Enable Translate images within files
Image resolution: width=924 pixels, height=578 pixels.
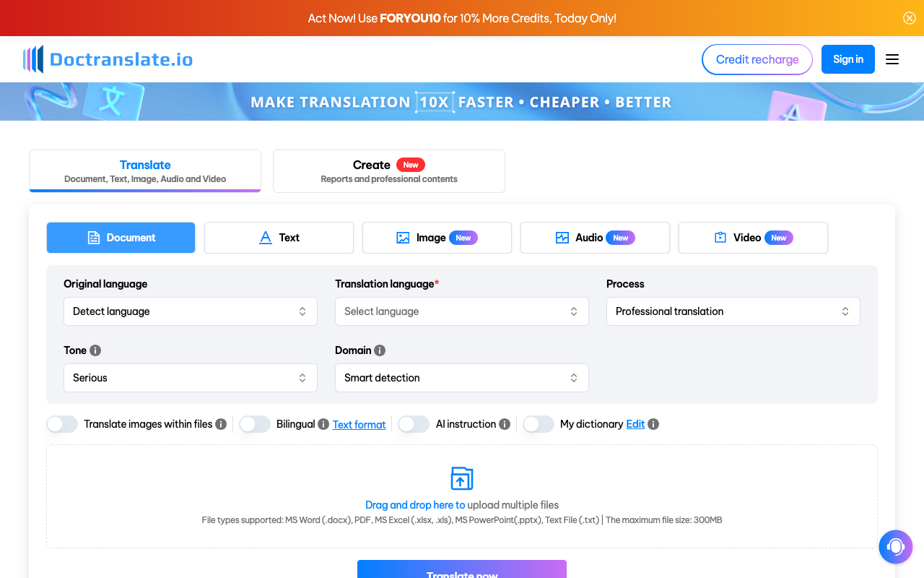click(x=62, y=424)
